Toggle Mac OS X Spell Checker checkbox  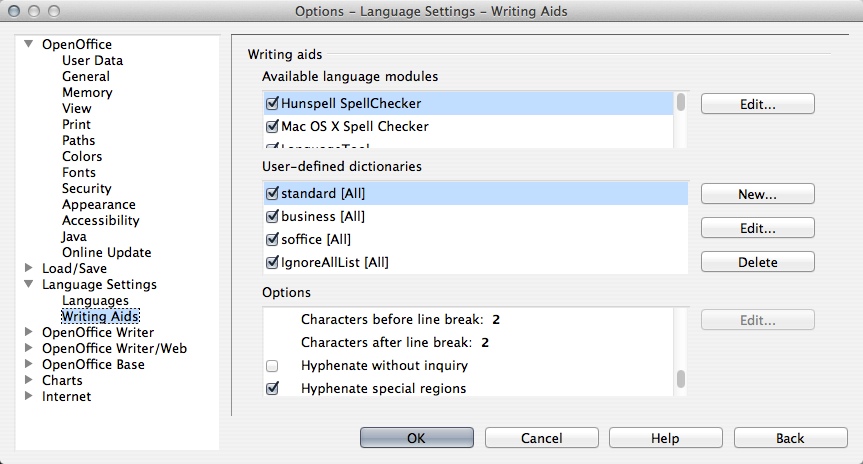tap(272, 127)
